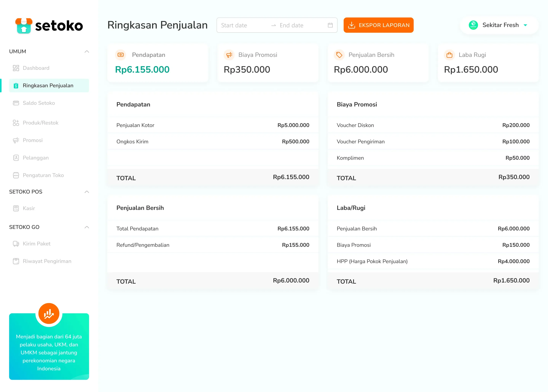
Task: Click the Promosi megaphone icon in sidebar
Action: (16, 140)
